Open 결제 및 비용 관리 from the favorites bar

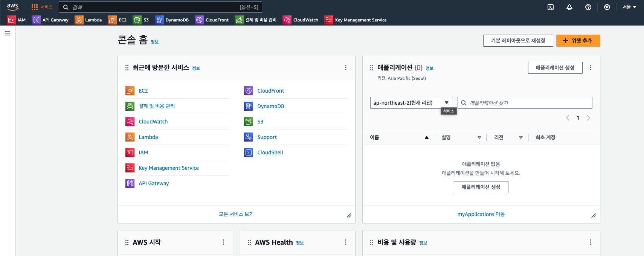tap(256, 20)
